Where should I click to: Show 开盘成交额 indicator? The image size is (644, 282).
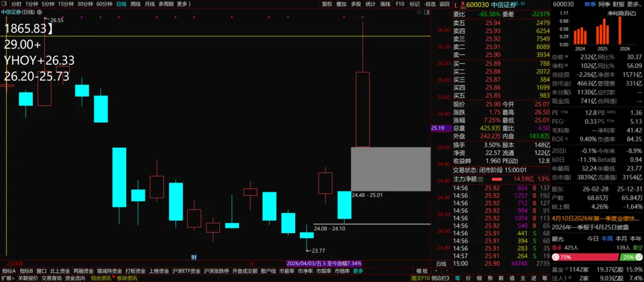pyautogui.click(x=245, y=271)
